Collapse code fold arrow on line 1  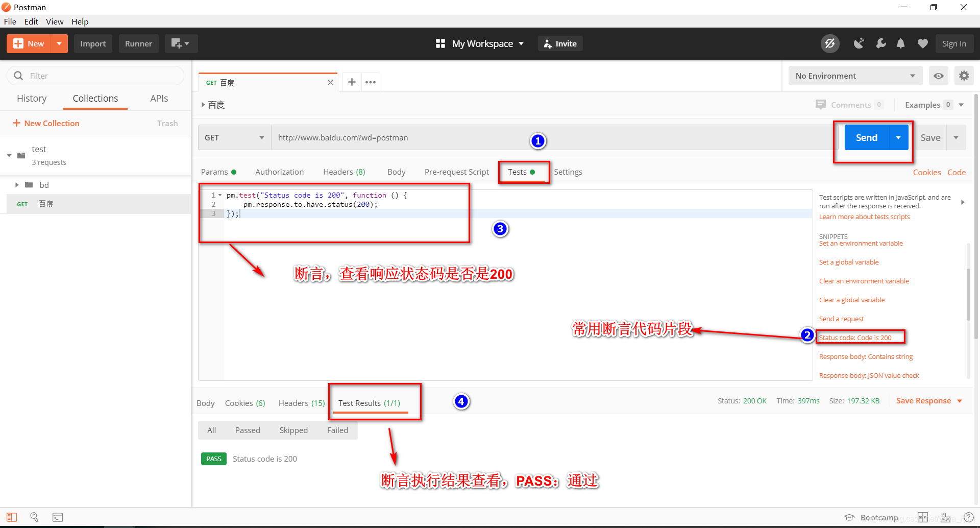[220, 195]
